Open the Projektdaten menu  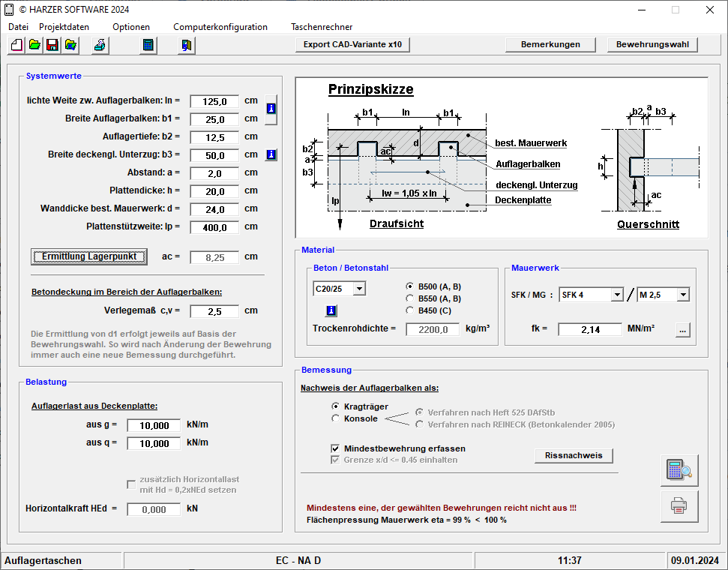point(64,27)
